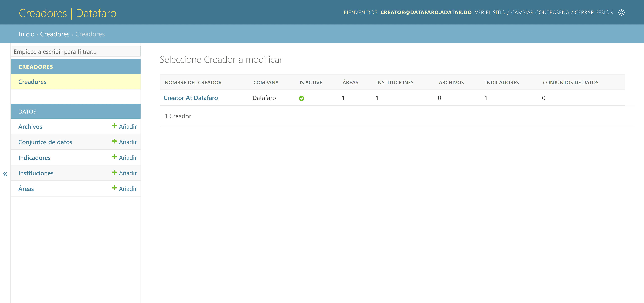Viewport: 644px width, 303px height.
Task: Open Archivos in the sidebar
Action: point(30,127)
